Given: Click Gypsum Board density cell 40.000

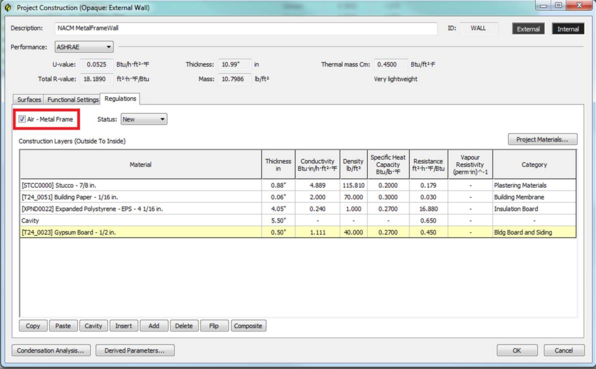Looking at the screenshot, I should tap(353, 232).
